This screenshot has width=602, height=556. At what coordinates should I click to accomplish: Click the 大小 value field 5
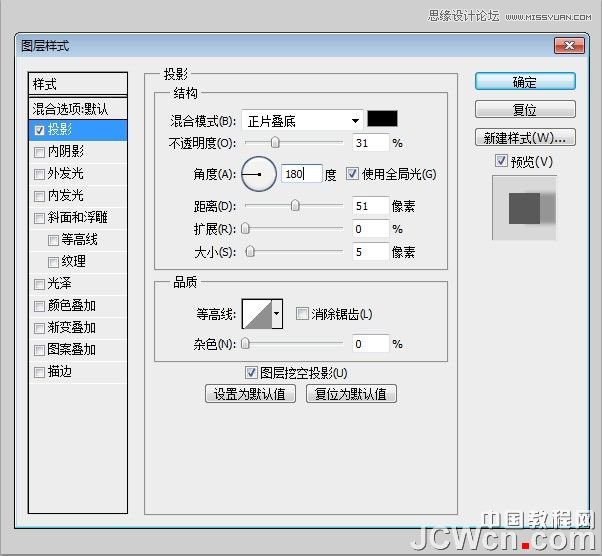click(x=370, y=252)
